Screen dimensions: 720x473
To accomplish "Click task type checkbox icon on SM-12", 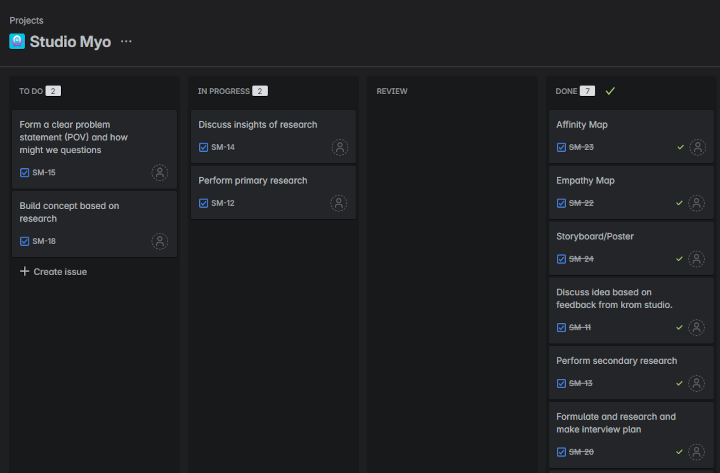I will coord(203,203).
